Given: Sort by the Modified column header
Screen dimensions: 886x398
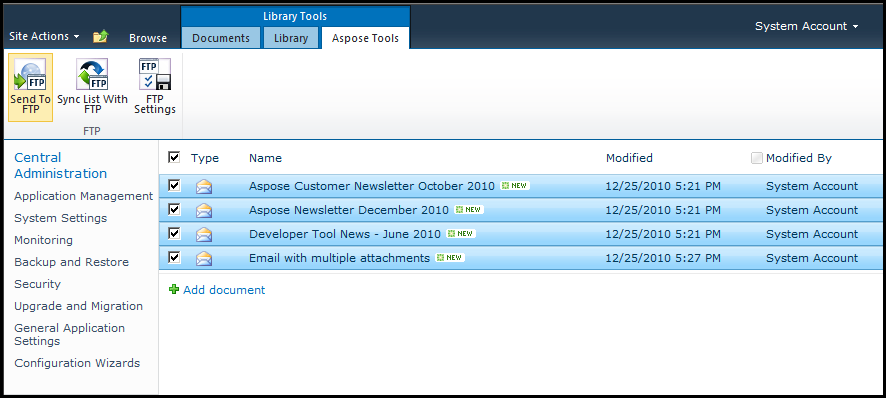Looking at the screenshot, I should 629,158.
